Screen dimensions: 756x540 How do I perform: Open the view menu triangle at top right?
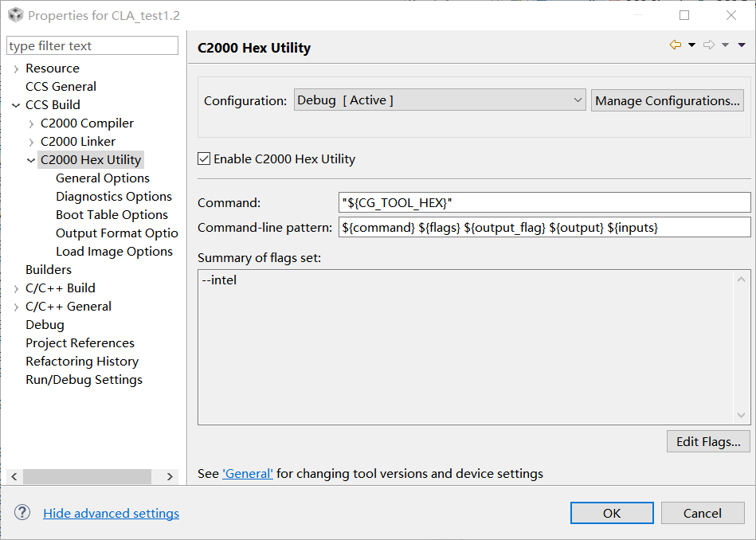[x=742, y=45]
